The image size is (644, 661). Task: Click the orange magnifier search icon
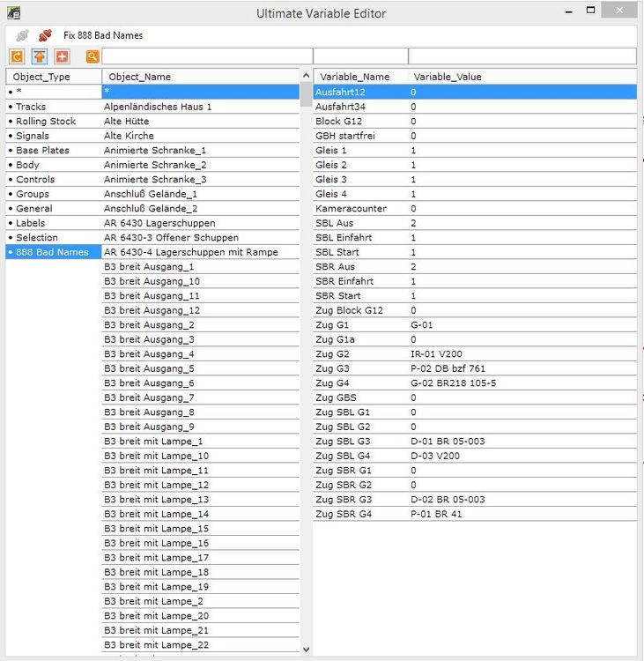[92, 56]
